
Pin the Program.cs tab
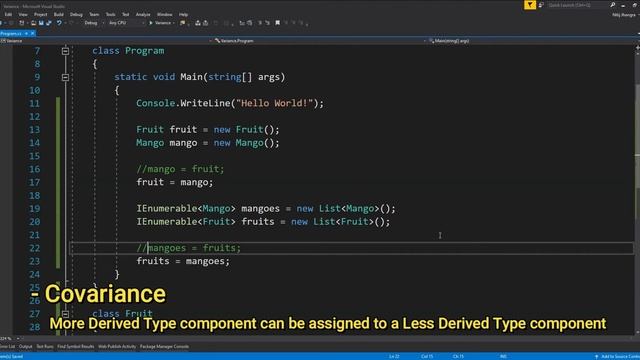[27, 33]
